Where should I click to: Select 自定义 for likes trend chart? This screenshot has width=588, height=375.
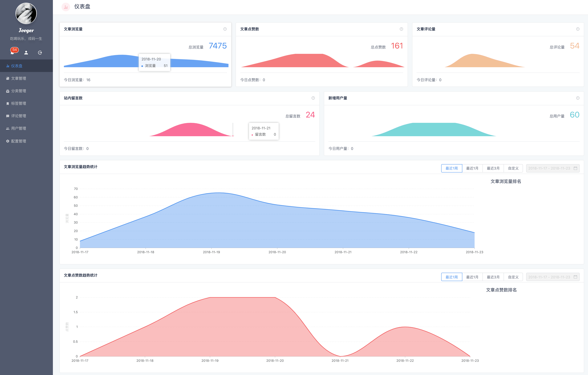513,277
